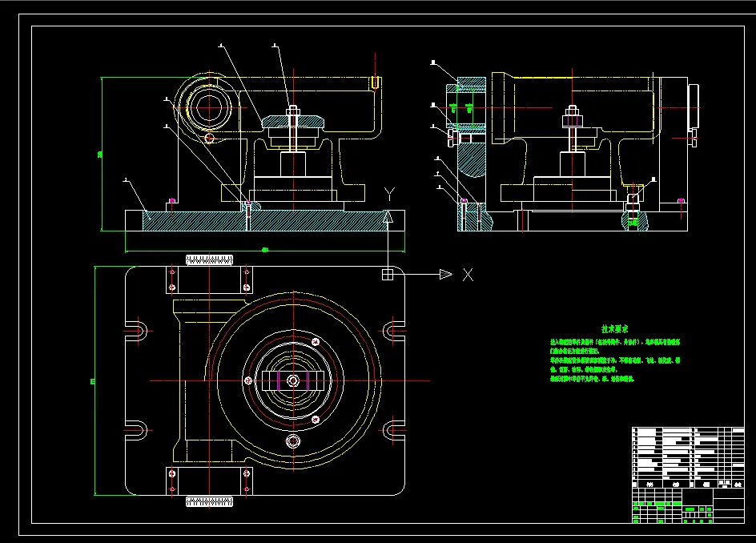756x543 pixels.
Task: Click the parts list table in the title block
Action: pos(688,457)
